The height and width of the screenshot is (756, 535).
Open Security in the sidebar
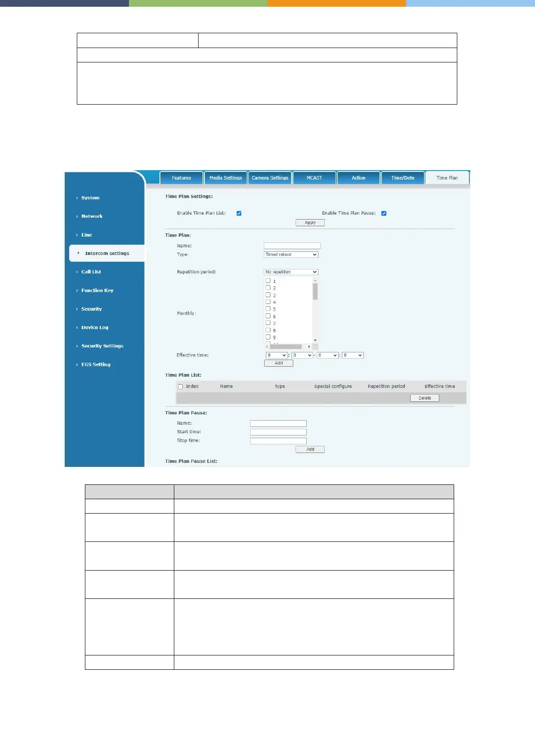[92, 309]
